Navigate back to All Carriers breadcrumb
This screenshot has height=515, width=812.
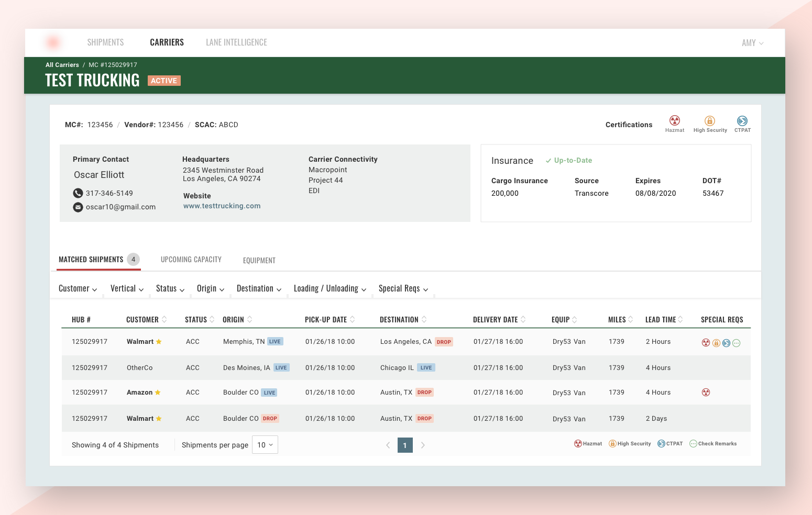(62, 65)
